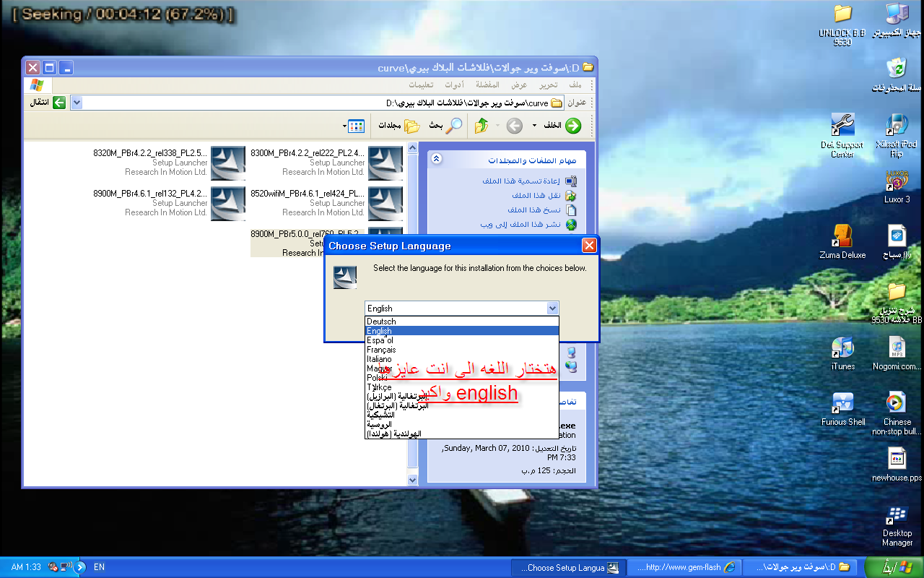This screenshot has height=578, width=924.
Task: Select the 8300M_PBr4.2.2_rel222 setup file
Action: pos(326,163)
